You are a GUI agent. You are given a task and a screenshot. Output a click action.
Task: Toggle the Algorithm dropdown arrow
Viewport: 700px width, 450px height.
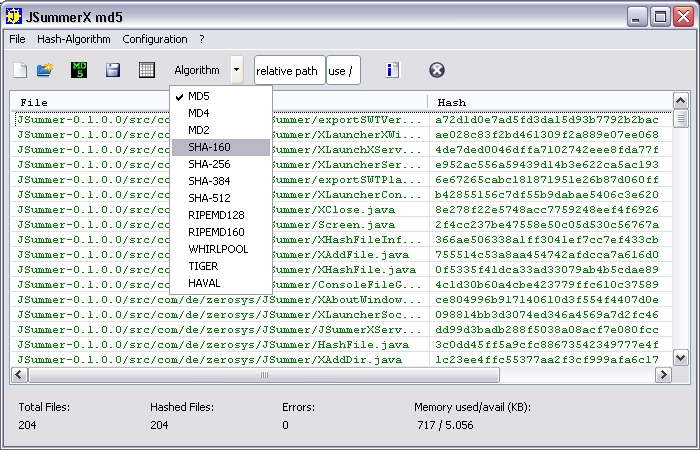pyautogui.click(x=236, y=70)
